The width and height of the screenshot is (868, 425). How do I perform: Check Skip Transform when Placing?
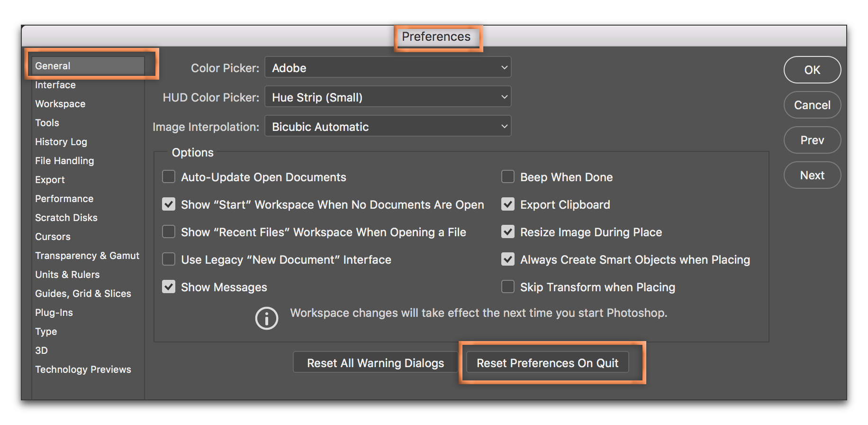pos(508,287)
